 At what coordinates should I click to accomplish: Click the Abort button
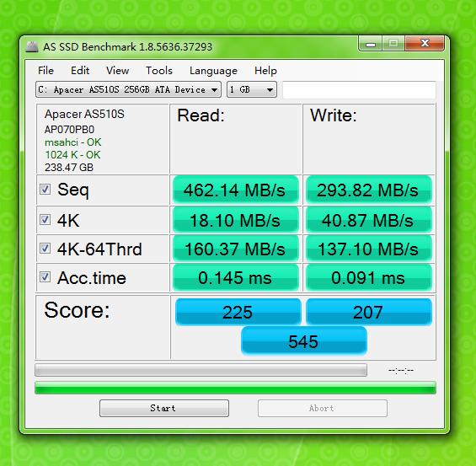point(323,409)
